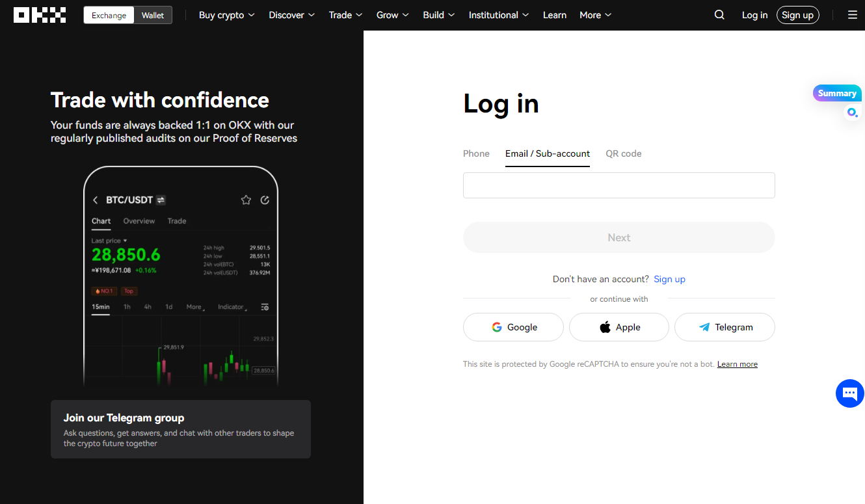Open the reCAPTCHA Learn more link
This screenshot has height=504, width=865.
point(738,364)
